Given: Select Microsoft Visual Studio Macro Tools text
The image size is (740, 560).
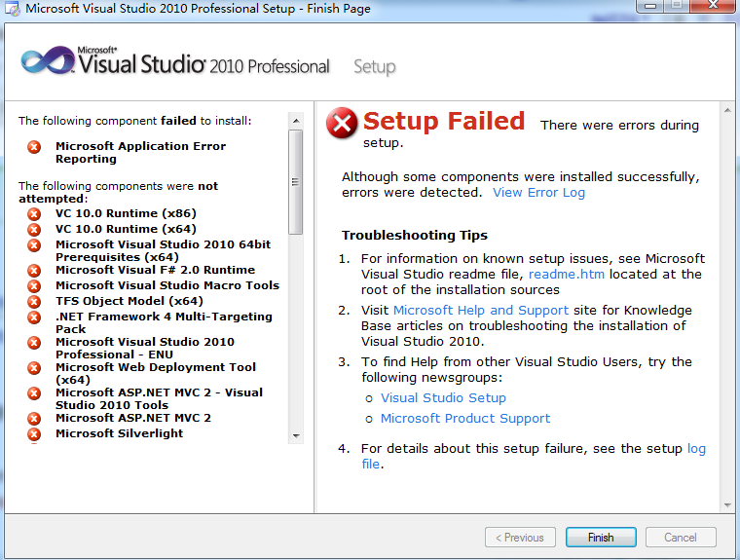Looking at the screenshot, I should pos(167,285).
